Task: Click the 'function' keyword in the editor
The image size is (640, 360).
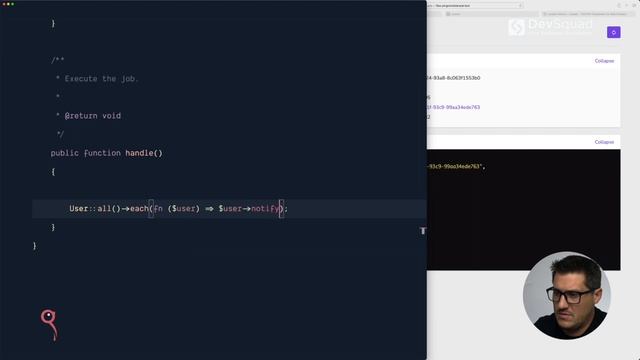Action: (102, 153)
